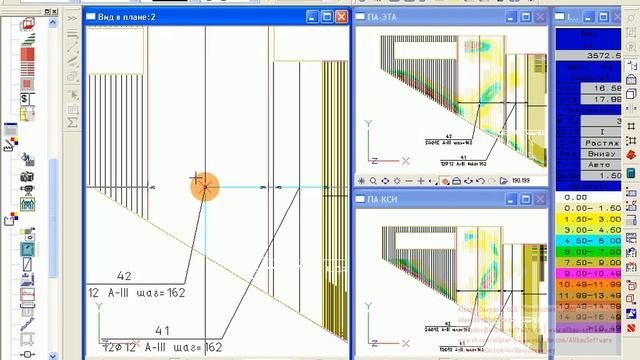
Task: Click the 1.50 value field in right panel
Action: click(x=601, y=176)
